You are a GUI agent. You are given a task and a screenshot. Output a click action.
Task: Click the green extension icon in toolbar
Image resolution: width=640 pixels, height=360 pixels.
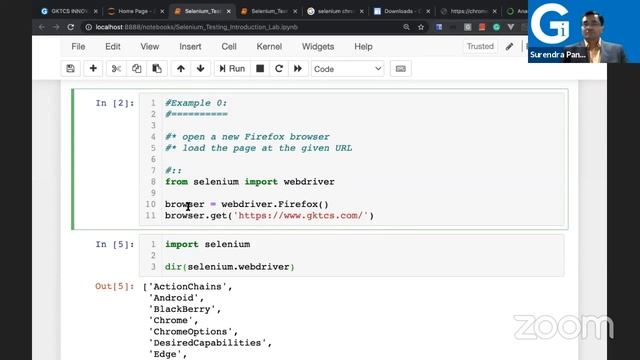click(x=496, y=27)
